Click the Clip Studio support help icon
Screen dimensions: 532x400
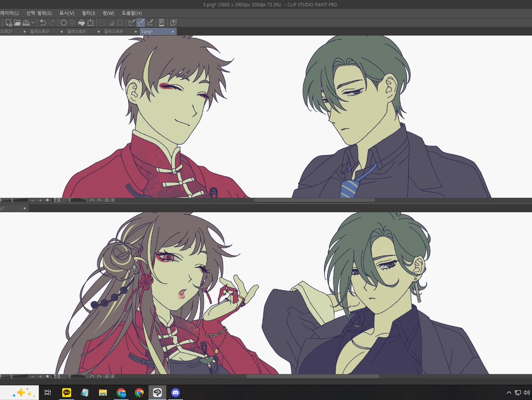(x=173, y=22)
